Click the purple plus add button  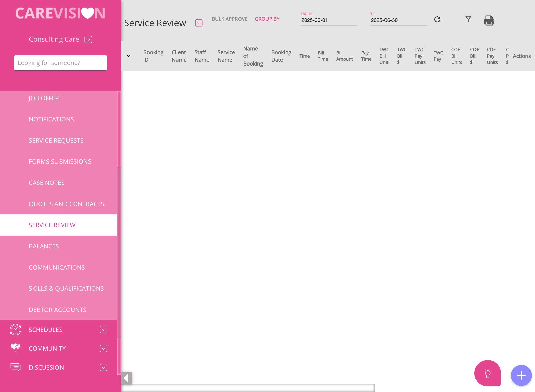click(521, 375)
